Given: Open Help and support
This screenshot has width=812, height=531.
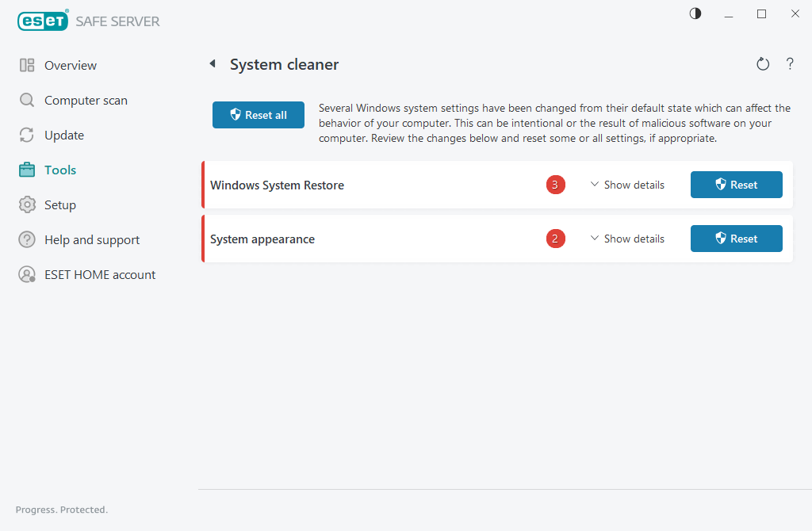Looking at the screenshot, I should tap(92, 239).
